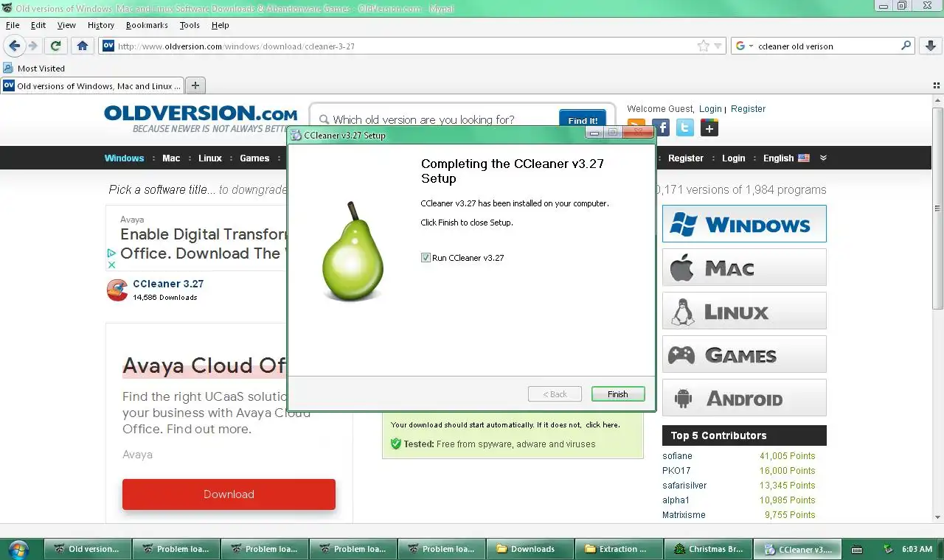Select Games in the black navigation bar

pyautogui.click(x=254, y=158)
